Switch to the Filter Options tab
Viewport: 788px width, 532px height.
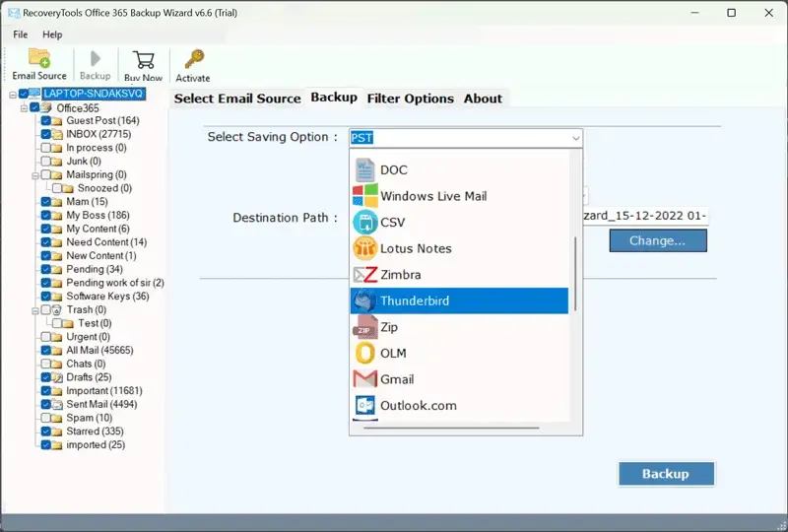[410, 99]
